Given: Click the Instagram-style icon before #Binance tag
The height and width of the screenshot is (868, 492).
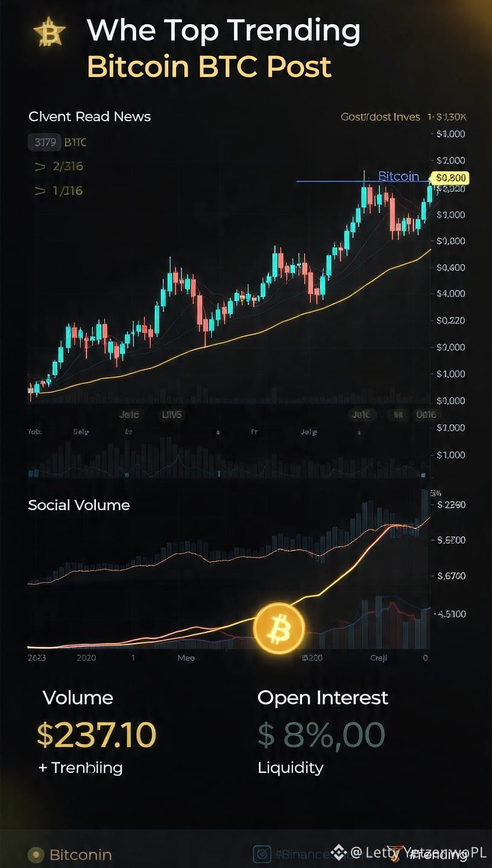Looking at the screenshot, I should click(x=262, y=854).
